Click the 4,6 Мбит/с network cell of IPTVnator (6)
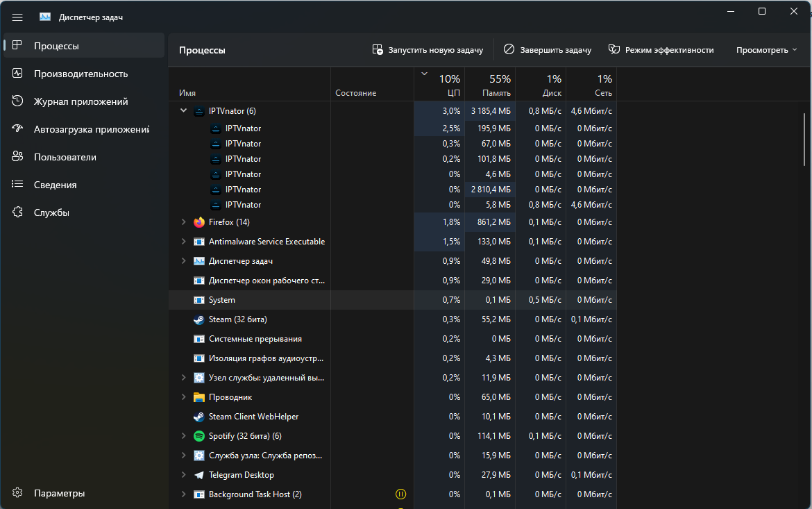 591,111
